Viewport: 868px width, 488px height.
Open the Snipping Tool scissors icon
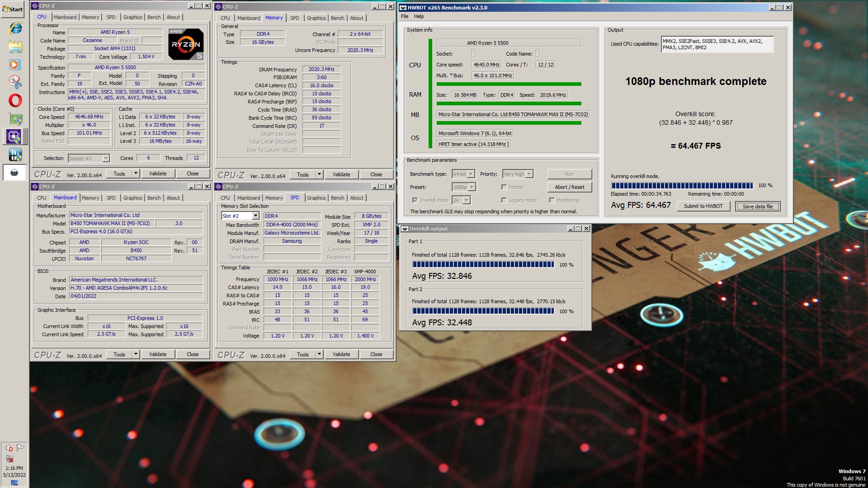15,82
